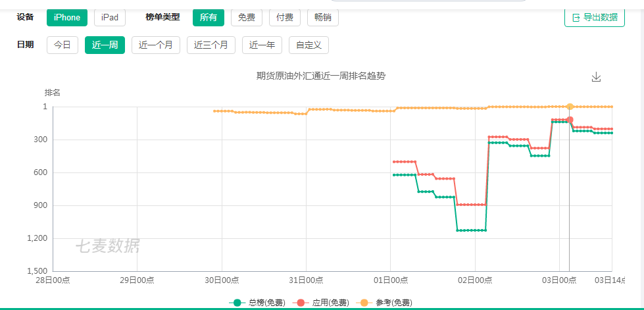Click x-axis label 02日00点

tap(475, 280)
